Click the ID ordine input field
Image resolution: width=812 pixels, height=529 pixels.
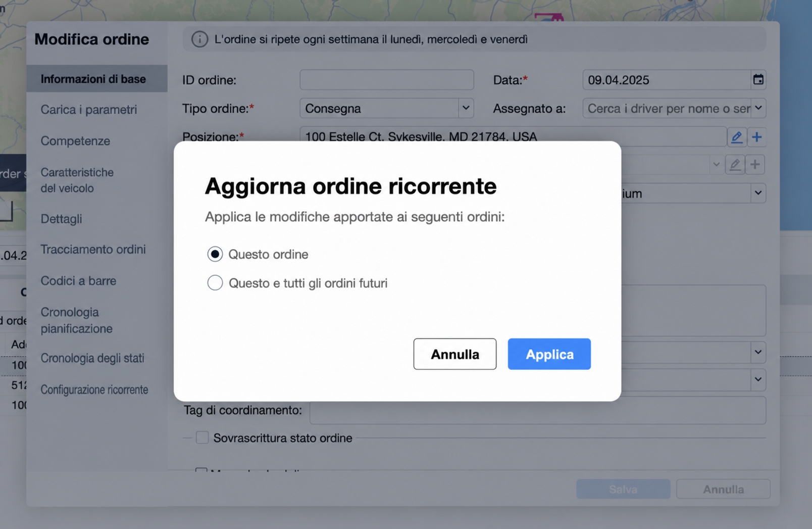click(386, 80)
